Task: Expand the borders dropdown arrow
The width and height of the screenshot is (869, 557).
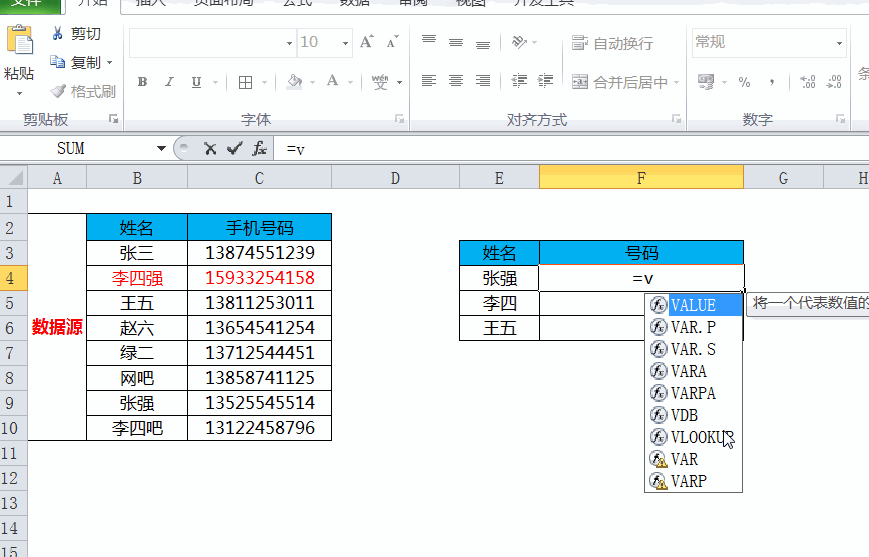Action: (264, 83)
